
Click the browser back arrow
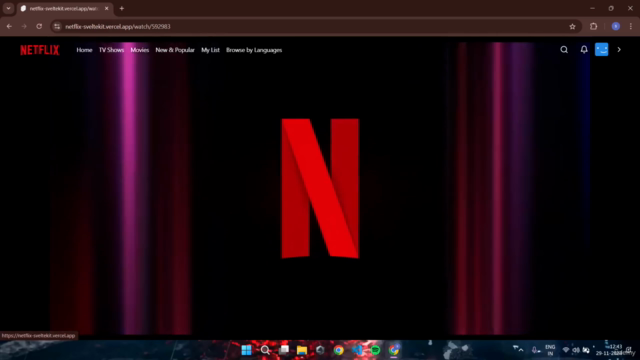click(x=9, y=26)
